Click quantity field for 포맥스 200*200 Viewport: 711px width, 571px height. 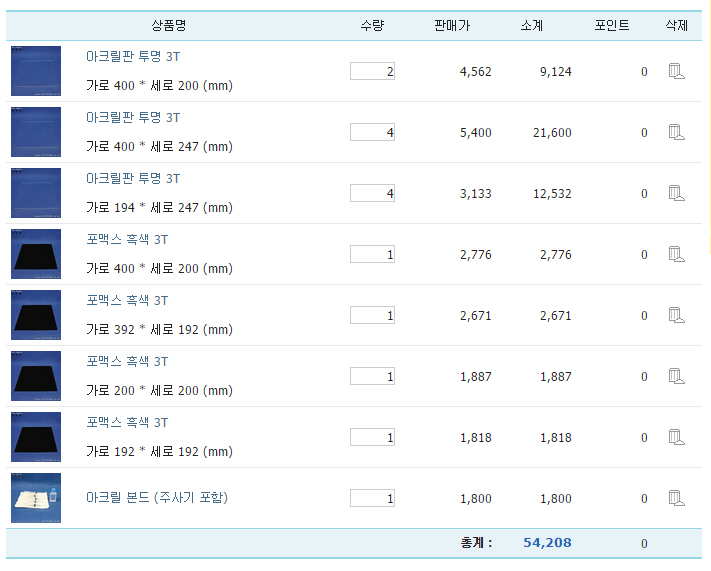(372, 376)
